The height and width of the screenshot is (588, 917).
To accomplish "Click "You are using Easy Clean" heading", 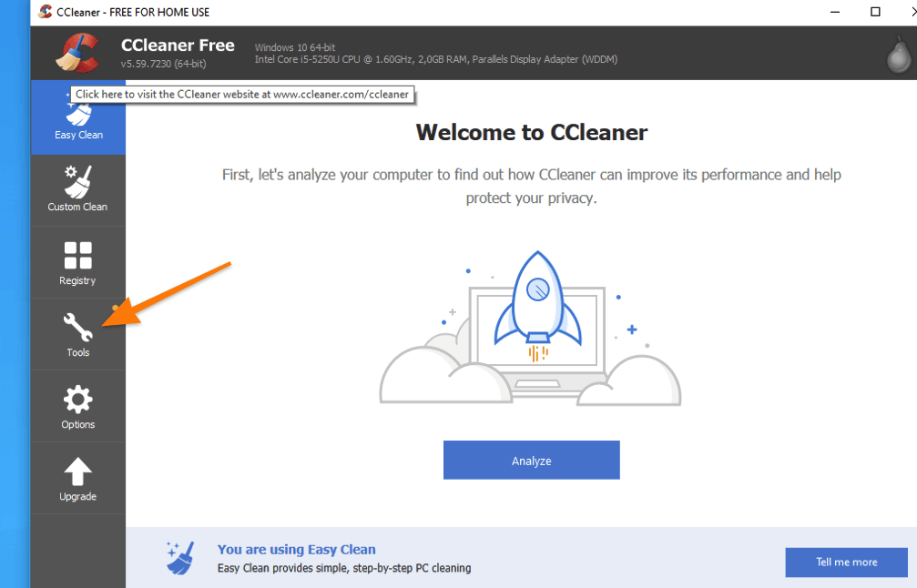I will pos(297,550).
